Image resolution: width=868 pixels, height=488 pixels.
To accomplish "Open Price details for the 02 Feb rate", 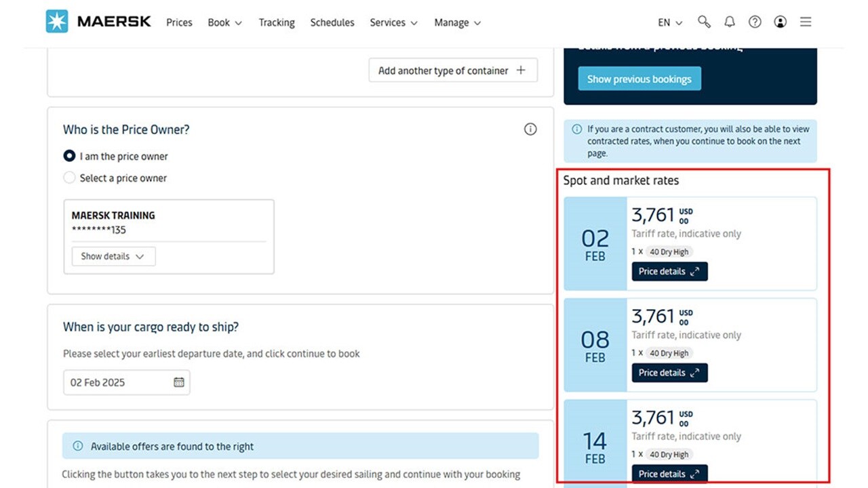I will [669, 271].
